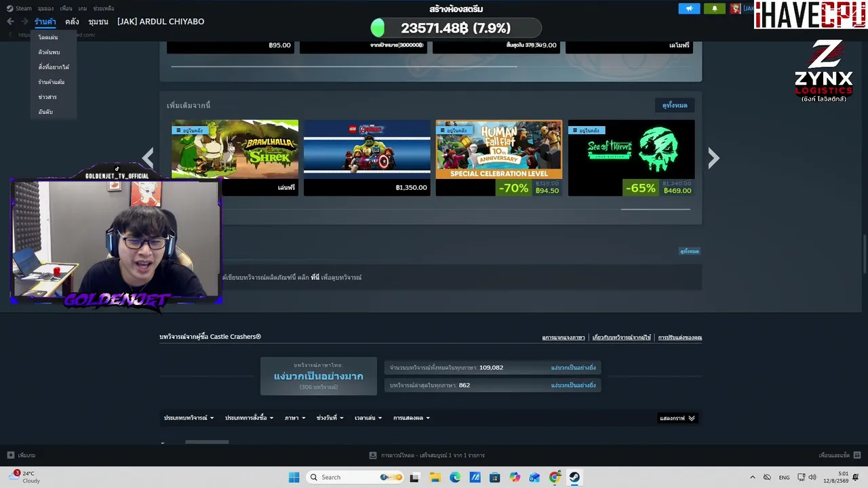Open the Human Fall Flat game card
Viewport: 868px width, 488px height.
coord(499,158)
